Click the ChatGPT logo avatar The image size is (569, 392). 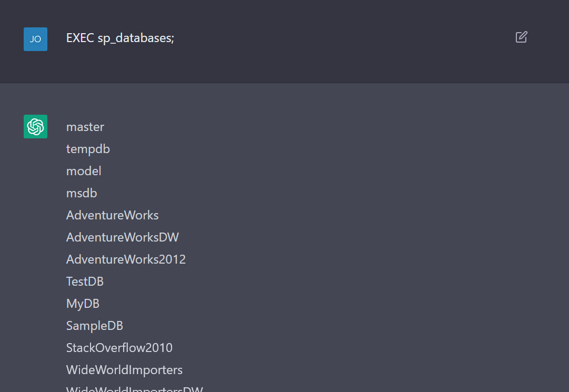click(x=36, y=127)
